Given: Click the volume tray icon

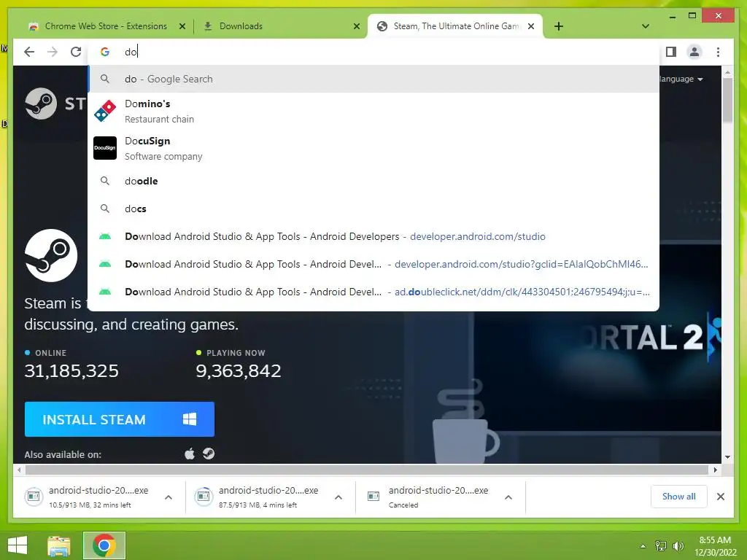Looking at the screenshot, I should point(678,546).
